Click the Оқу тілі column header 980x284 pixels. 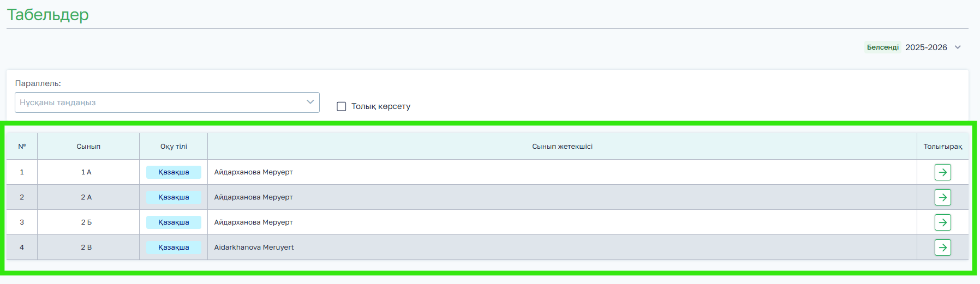(174, 147)
